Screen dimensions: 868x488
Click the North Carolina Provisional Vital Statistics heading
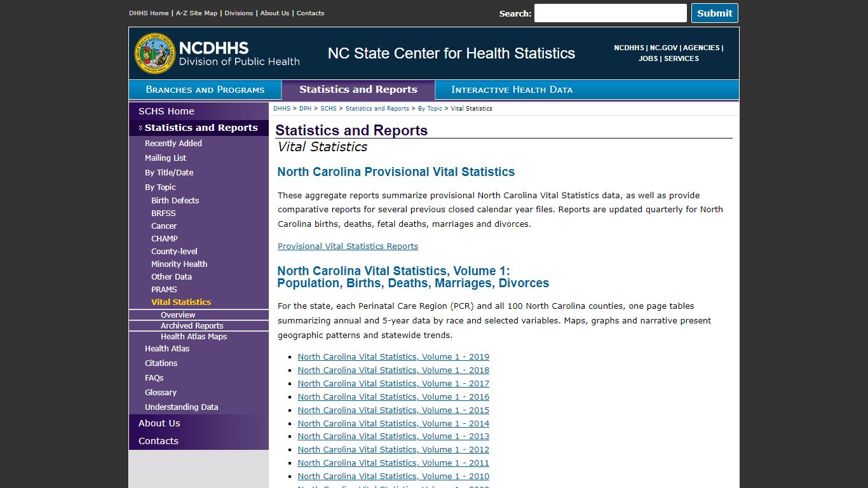point(396,172)
